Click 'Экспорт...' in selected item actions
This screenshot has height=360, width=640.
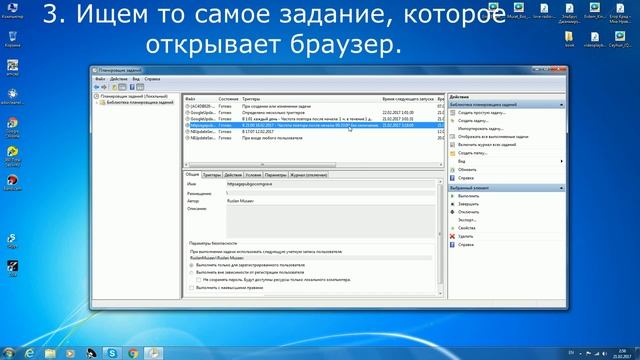click(x=467, y=220)
